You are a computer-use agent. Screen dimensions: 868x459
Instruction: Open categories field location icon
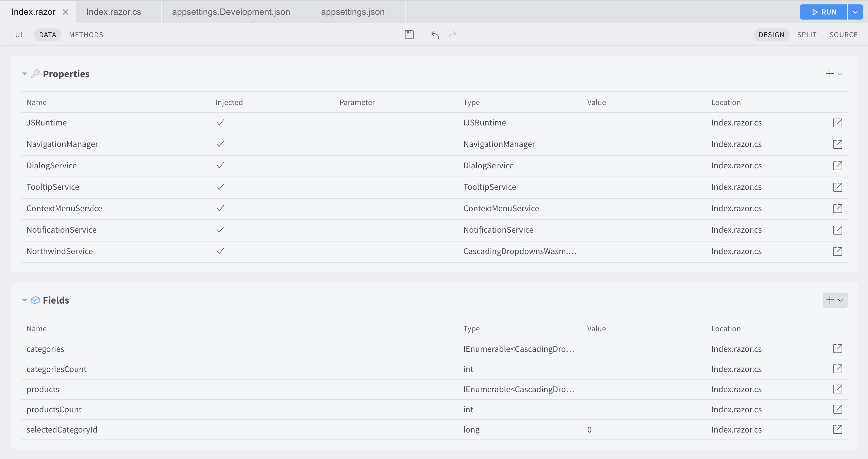pos(837,349)
